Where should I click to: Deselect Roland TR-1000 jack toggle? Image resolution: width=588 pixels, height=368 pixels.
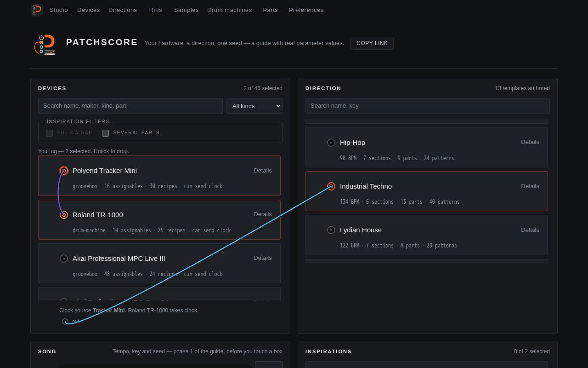tap(64, 215)
